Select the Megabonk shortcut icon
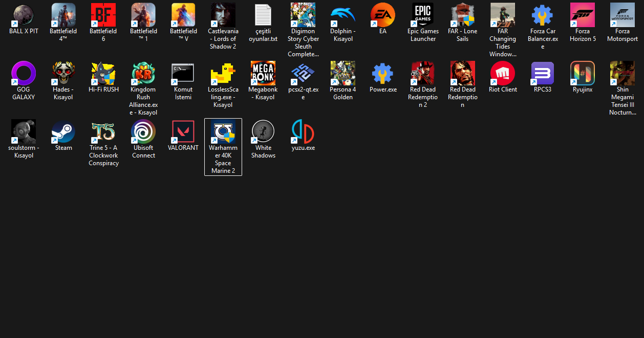 click(x=263, y=74)
